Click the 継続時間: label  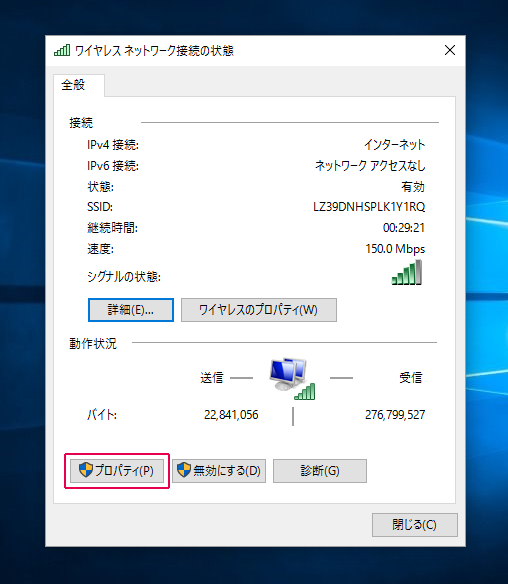pos(112,228)
